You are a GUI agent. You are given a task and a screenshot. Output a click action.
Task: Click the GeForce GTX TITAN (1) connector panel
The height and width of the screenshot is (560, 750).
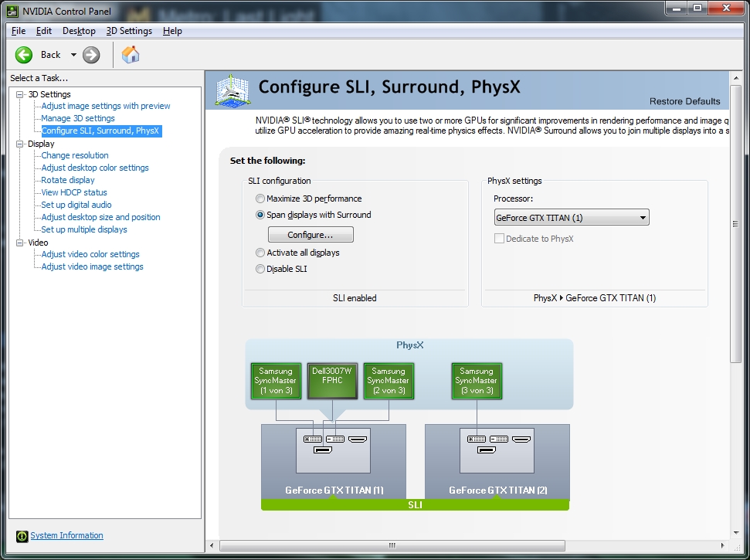click(334, 450)
